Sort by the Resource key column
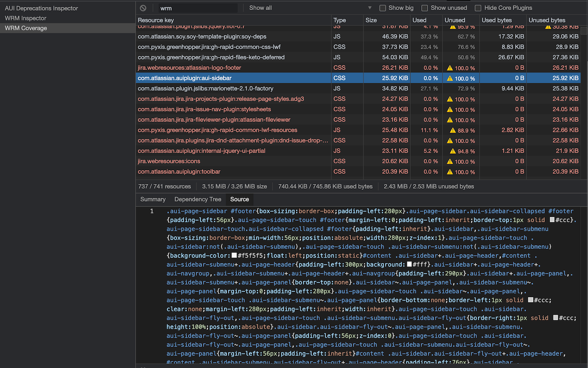 click(x=233, y=20)
